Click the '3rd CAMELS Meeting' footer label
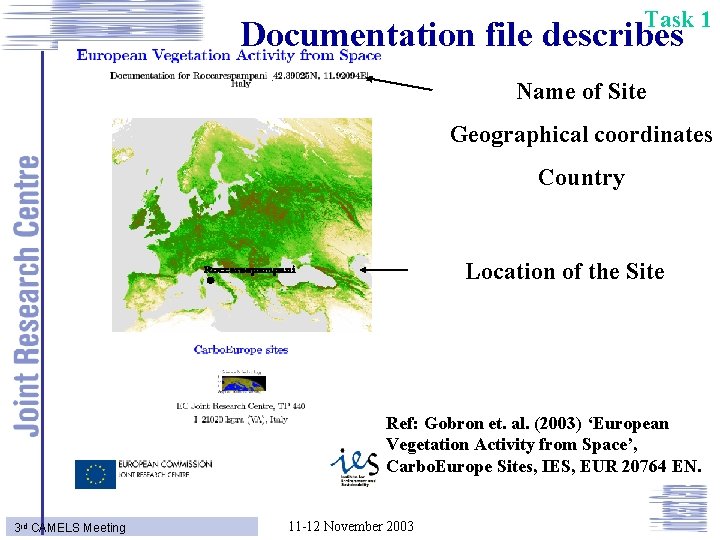Viewport: 720px width, 540px height. coord(70,528)
